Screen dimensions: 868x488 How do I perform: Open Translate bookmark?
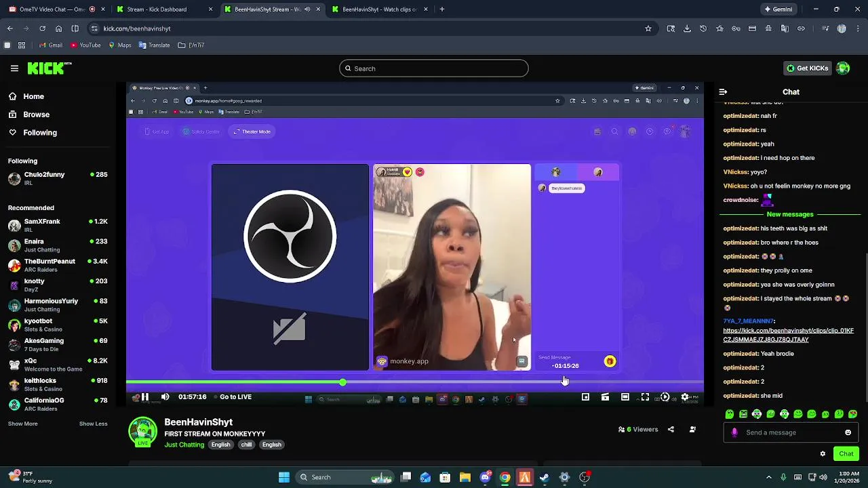tap(154, 45)
